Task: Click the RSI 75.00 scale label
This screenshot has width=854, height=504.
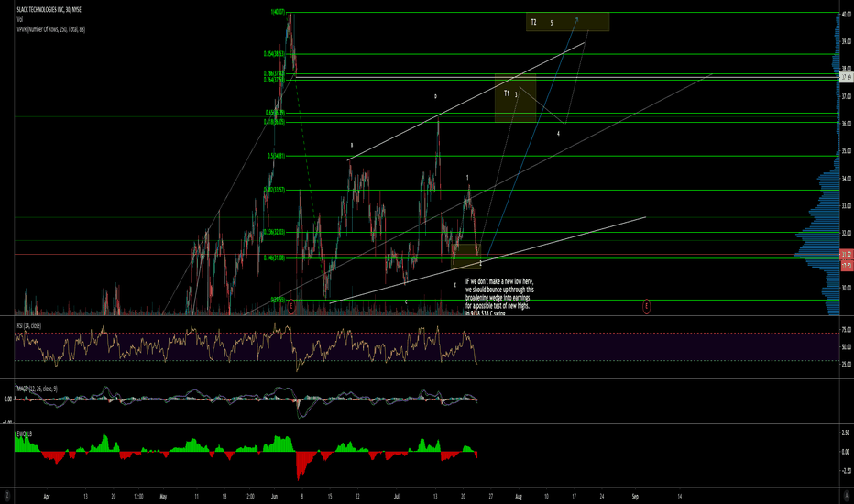Action: point(846,330)
